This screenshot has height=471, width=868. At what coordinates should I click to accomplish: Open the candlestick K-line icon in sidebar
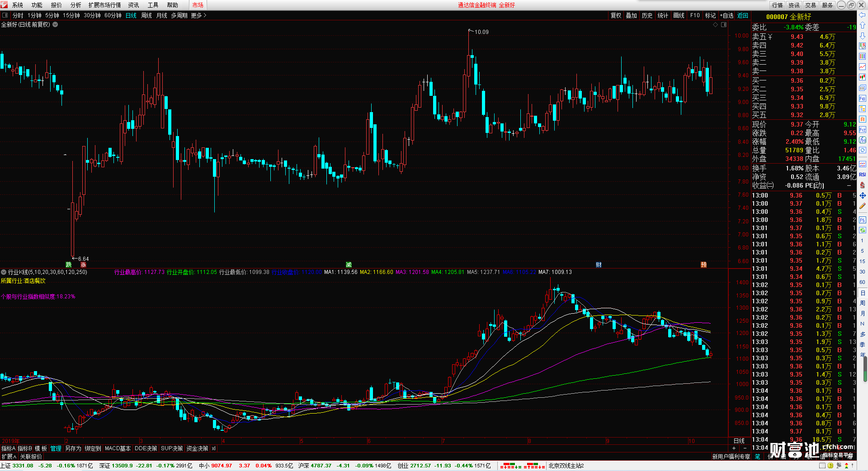point(863,77)
